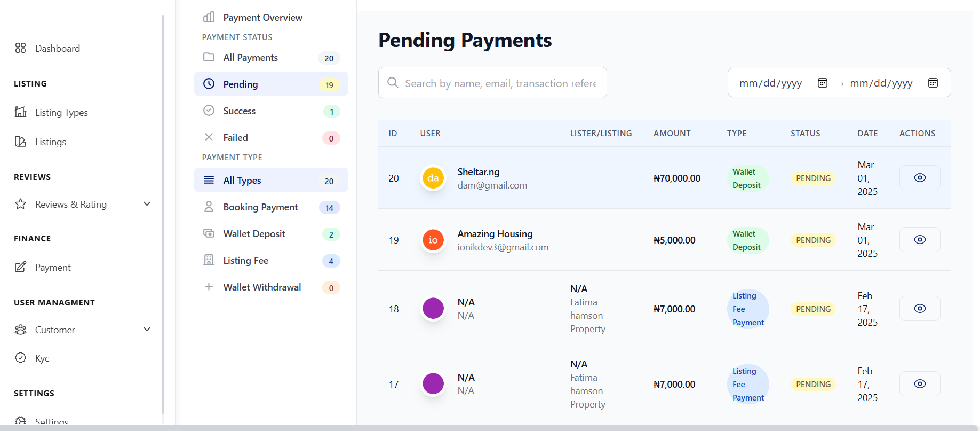The height and width of the screenshot is (431, 980).
Task: Click the Wallet Deposit filter icon
Action: 209,233
